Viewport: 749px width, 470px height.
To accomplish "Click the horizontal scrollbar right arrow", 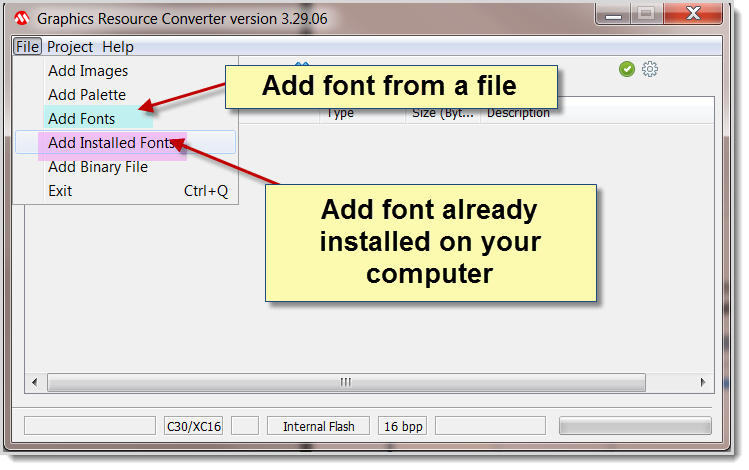I will pyautogui.click(x=703, y=382).
